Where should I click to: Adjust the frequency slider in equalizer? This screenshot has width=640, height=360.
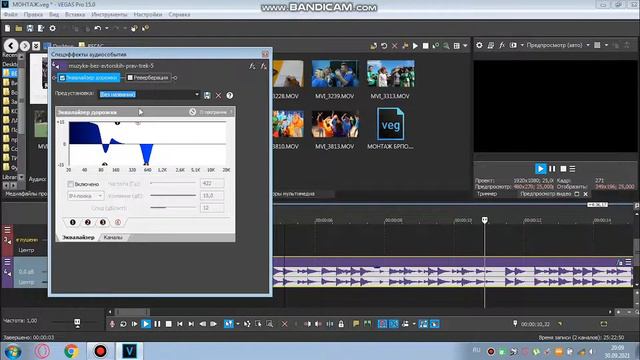pyautogui.click(x=173, y=183)
